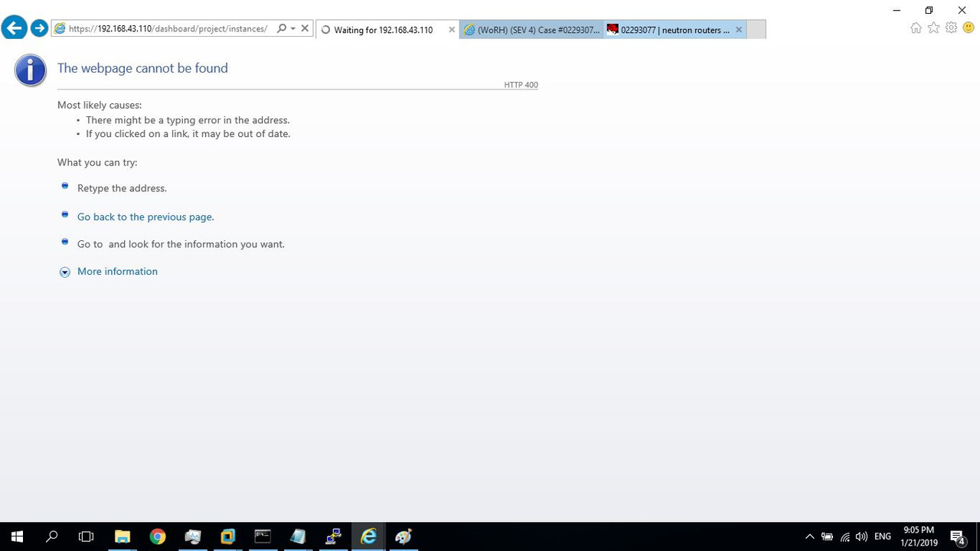Close the 'neutron routers' tab
This screenshot has width=980, height=551.
pyautogui.click(x=739, y=30)
